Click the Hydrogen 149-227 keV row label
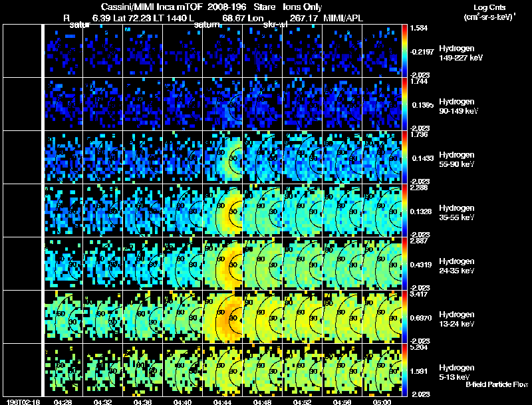The width and height of the screenshot is (532, 405). [x=461, y=53]
